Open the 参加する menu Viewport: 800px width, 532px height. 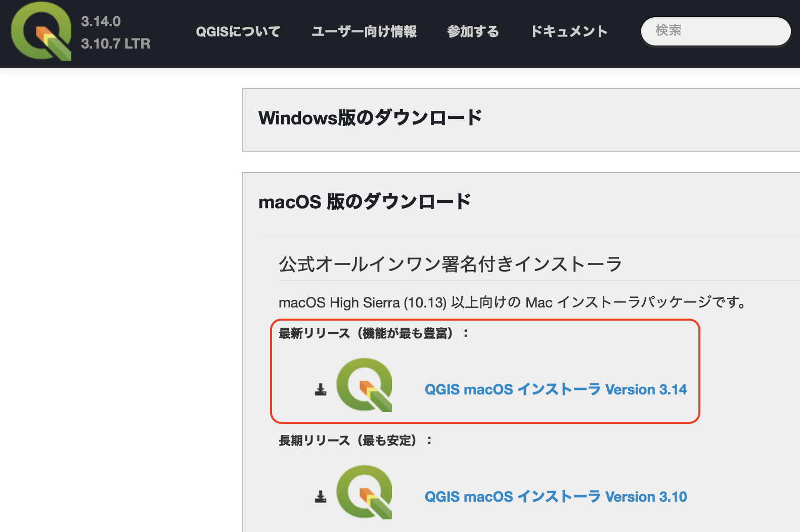click(473, 32)
